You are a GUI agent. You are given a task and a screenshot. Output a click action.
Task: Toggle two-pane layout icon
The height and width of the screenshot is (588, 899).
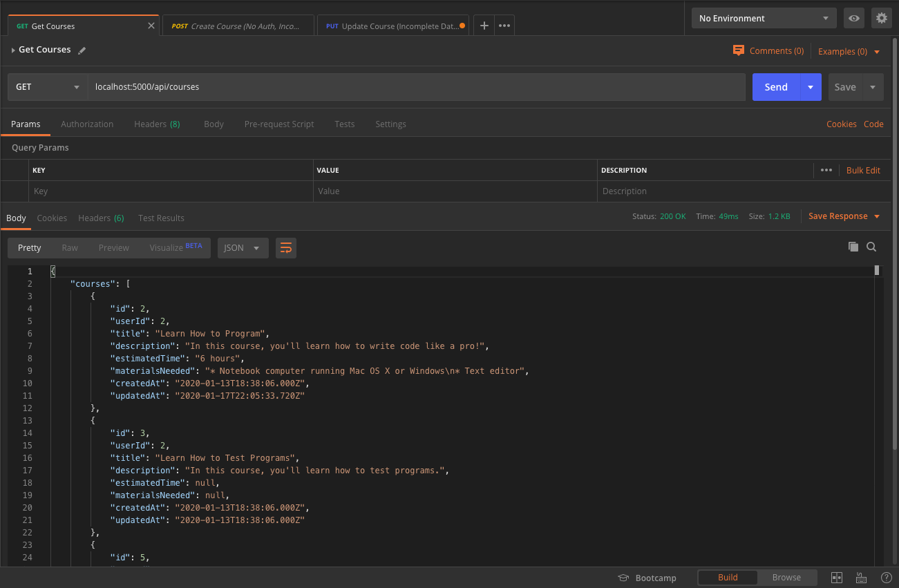837,578
